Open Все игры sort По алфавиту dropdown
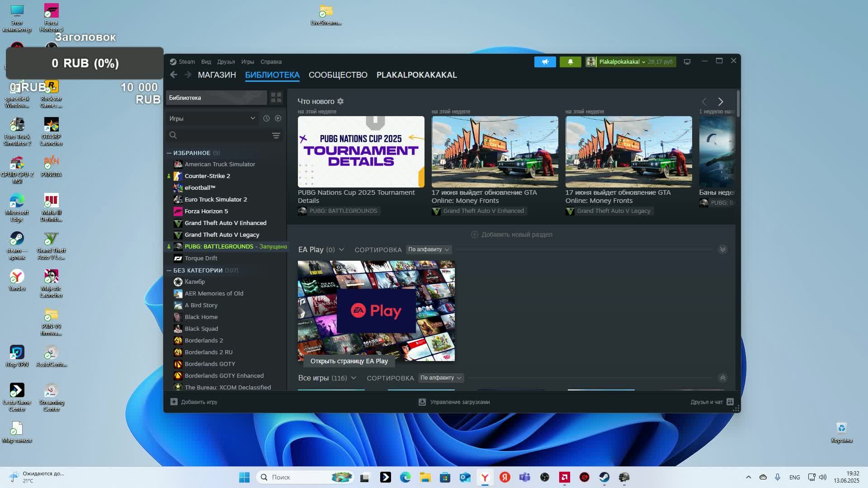The image size is (868, 488). tap(440, 378)
